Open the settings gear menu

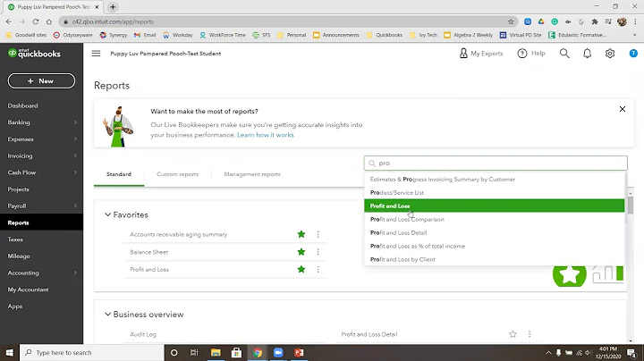(610, 54)
